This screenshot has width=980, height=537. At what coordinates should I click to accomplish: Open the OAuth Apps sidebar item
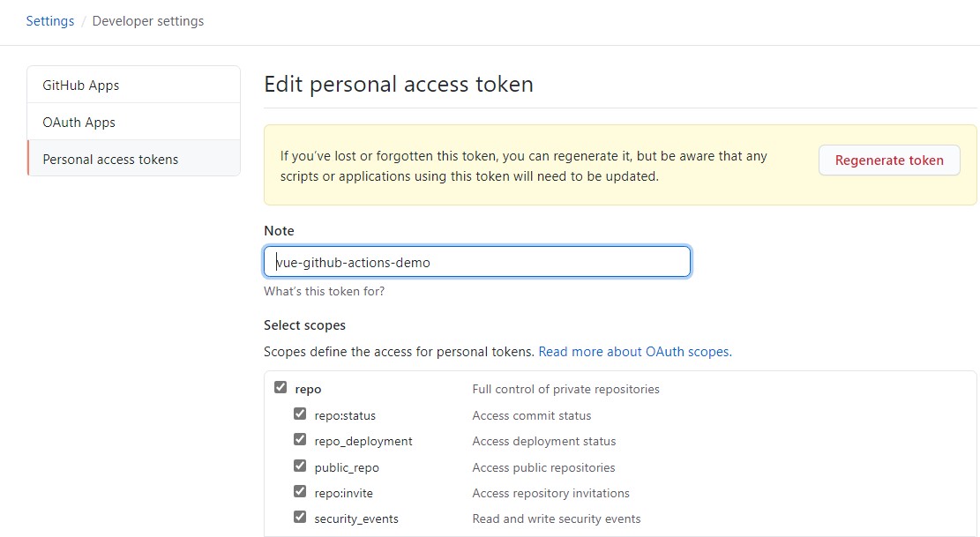[79, 123]
